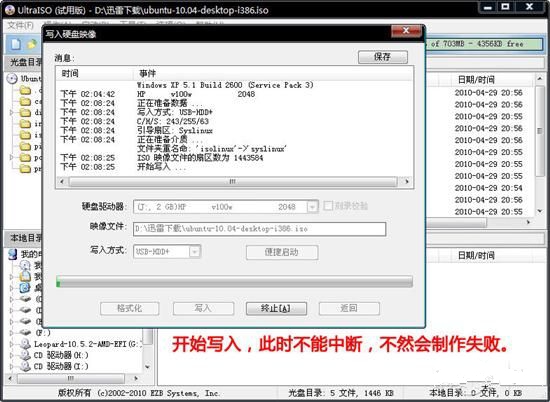The width and height of the screenshot is (550, 402).
Task: Click the Open file toolbar icon
Action: [32, 44]
